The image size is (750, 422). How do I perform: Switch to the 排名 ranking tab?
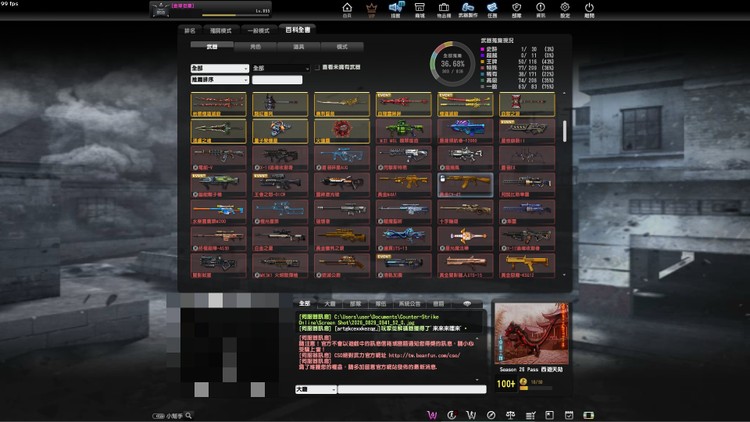tap(190, 30)
